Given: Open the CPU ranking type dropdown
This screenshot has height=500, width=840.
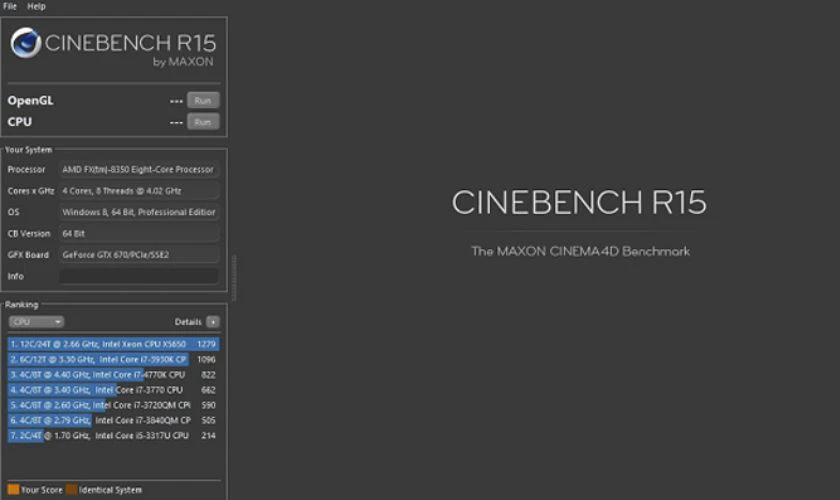Looking at the screenshot, I should click(37, 322).
